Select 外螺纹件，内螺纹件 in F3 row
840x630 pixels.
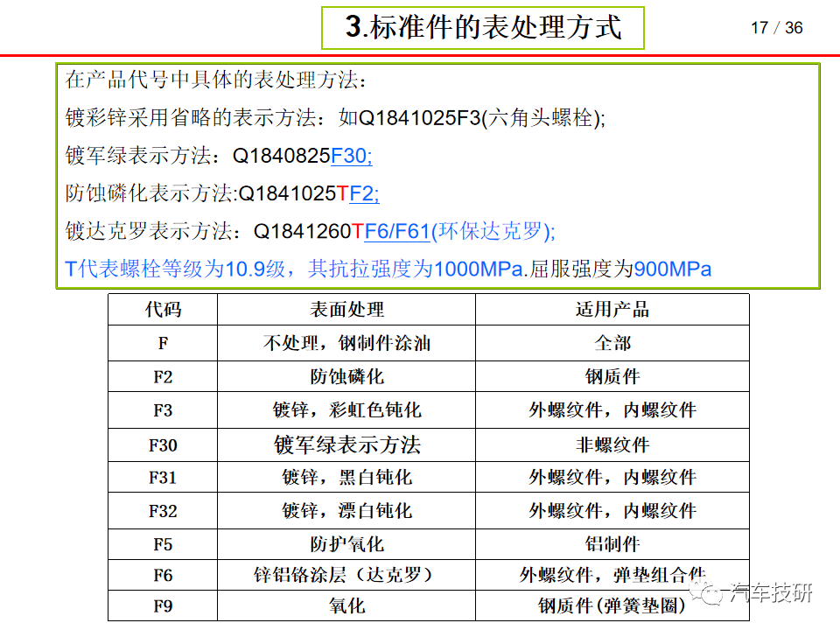[x=612, y=410]
